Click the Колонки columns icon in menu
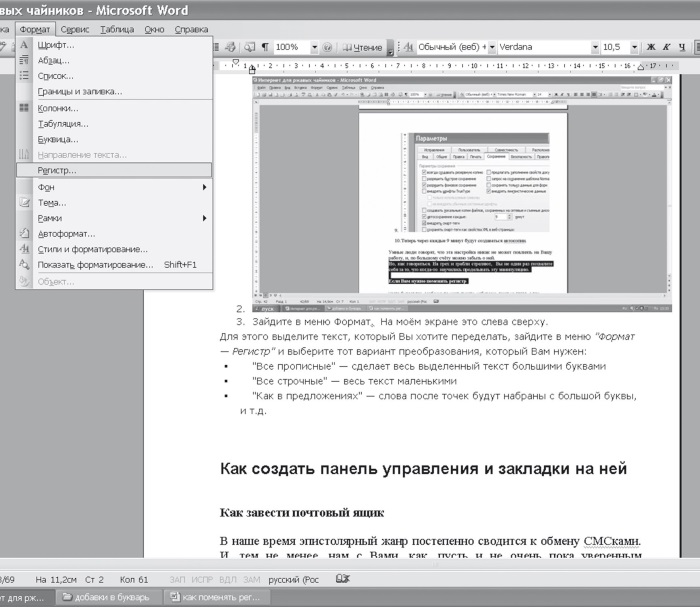 coord(24,108)
